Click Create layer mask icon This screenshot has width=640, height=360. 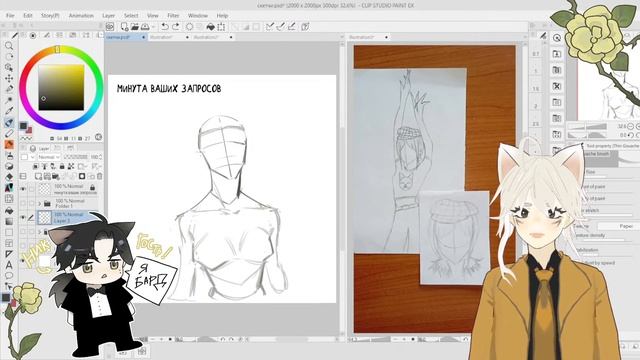(82, 176)
